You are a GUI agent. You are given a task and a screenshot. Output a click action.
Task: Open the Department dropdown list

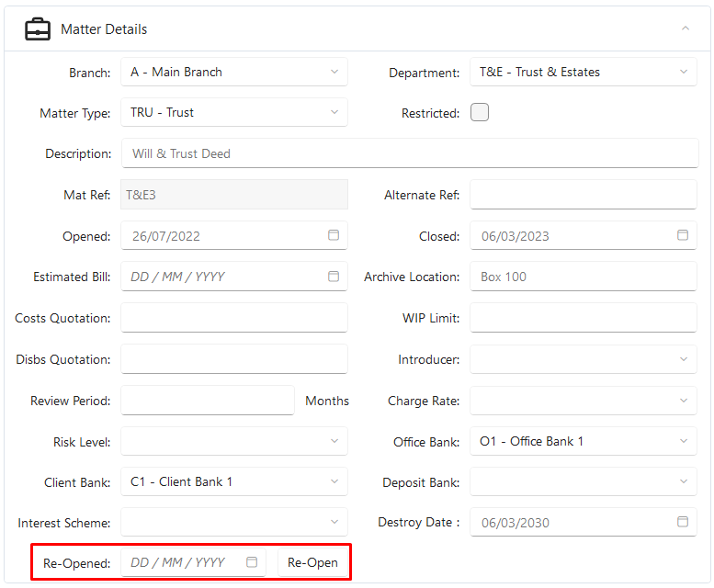pyautogui.click(x=584, y=72)
